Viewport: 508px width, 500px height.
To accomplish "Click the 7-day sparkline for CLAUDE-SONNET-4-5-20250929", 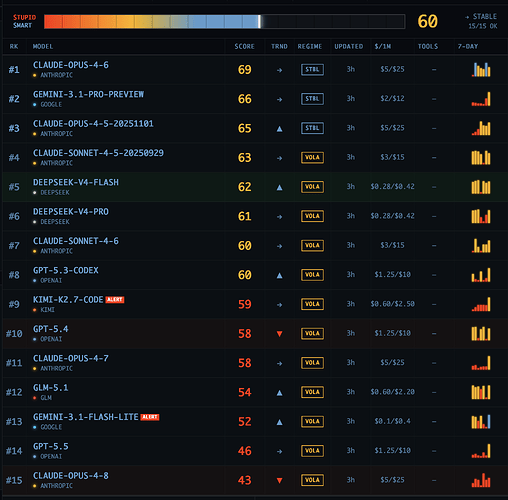I will pos(481,158).
